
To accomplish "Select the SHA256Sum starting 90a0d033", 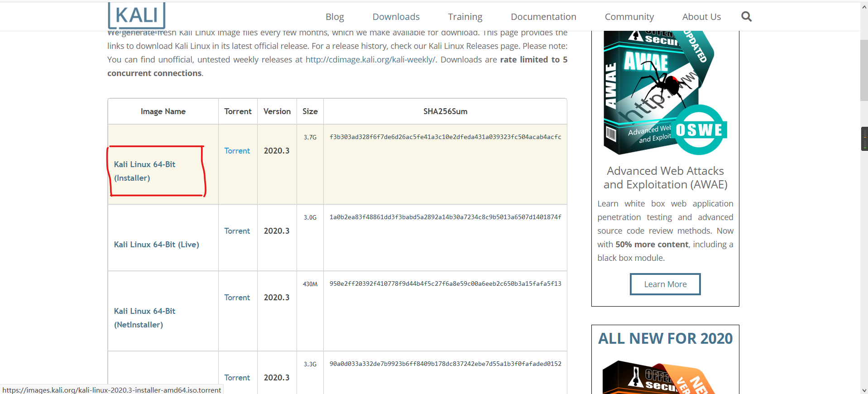I will [446, 364].
